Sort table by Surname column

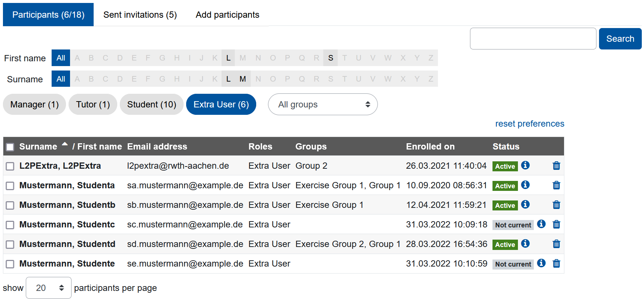(x=38, y=147)
